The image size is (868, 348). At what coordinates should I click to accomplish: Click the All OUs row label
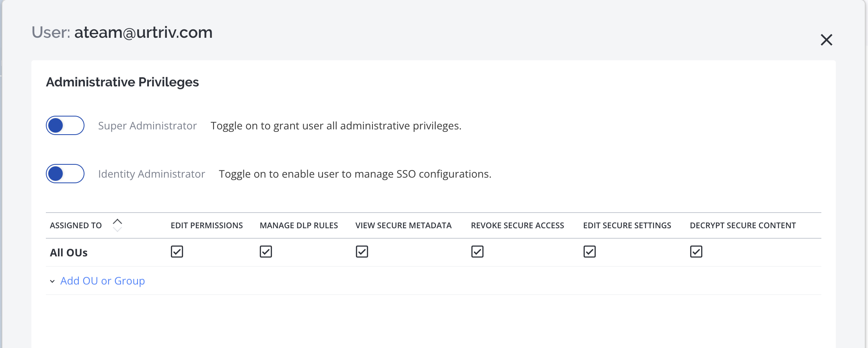69,253
